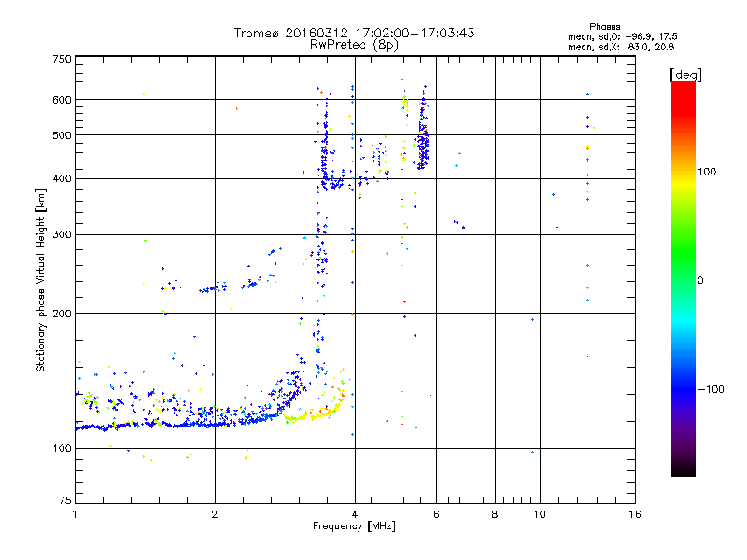Click the x-axis tick label '16'
Viewport: 747px width, 560px height.
click(635, 514)
